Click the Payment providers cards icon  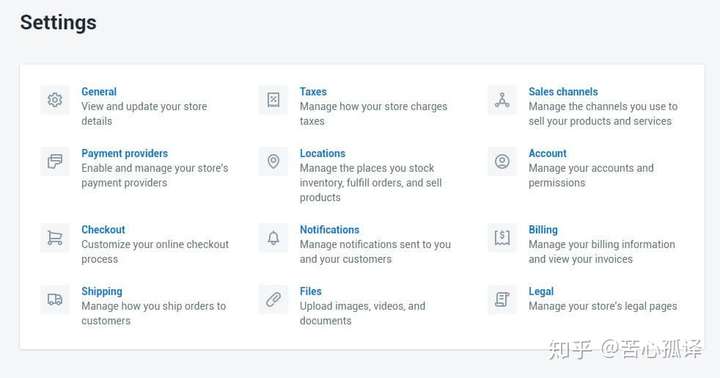(x=55, y=161)
